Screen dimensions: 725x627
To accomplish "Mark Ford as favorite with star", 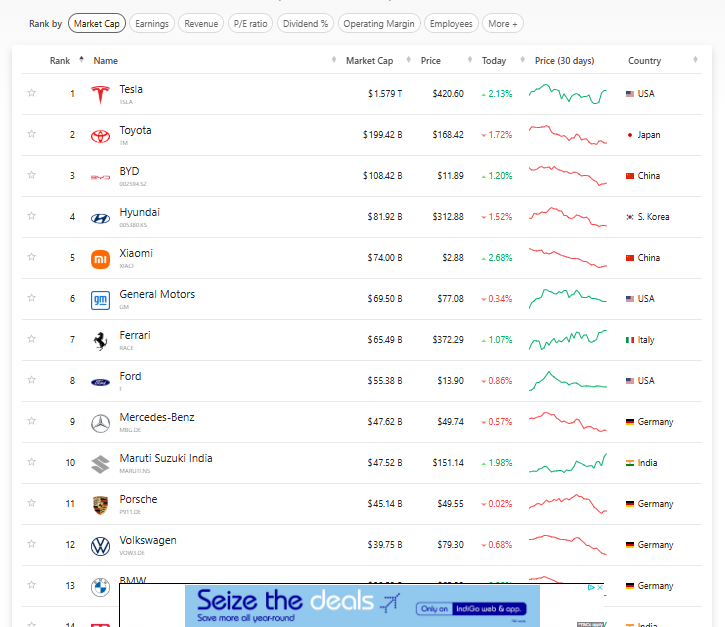I will 31,380.
